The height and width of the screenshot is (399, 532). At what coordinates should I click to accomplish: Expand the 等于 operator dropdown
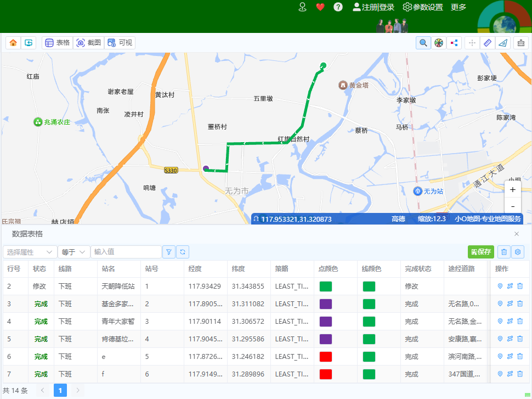(73, 252)
